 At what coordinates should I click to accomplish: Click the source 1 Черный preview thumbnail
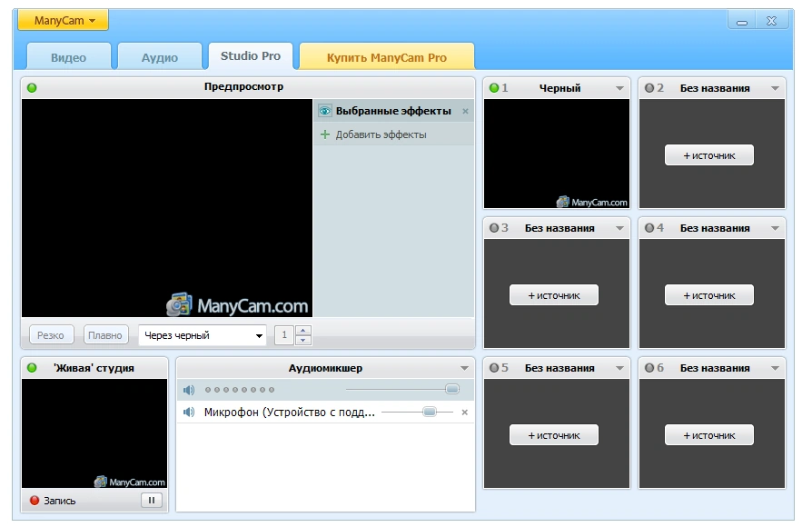[x=557, y=154]
